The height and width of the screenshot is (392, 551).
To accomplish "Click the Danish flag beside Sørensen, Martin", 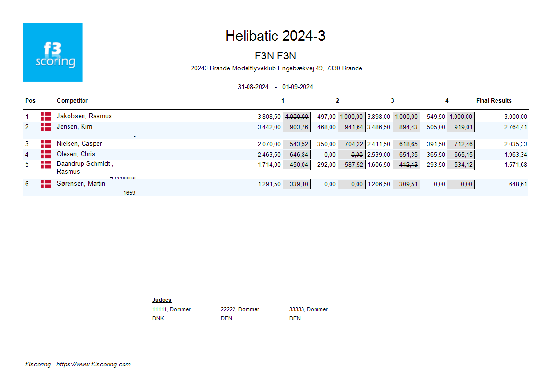I will (x=46, y=184).
